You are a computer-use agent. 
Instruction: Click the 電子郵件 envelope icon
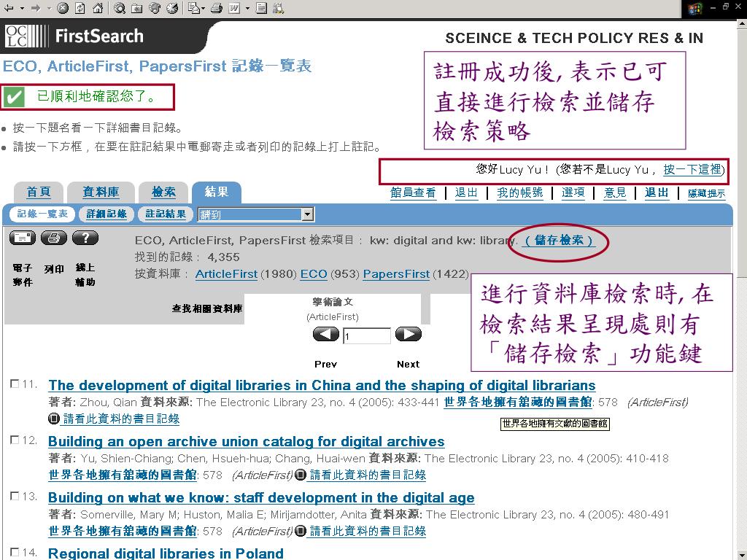click(x=23, y=238)
